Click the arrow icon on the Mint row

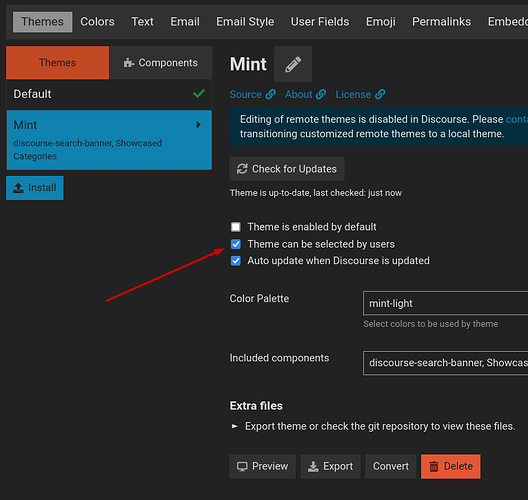199,125
